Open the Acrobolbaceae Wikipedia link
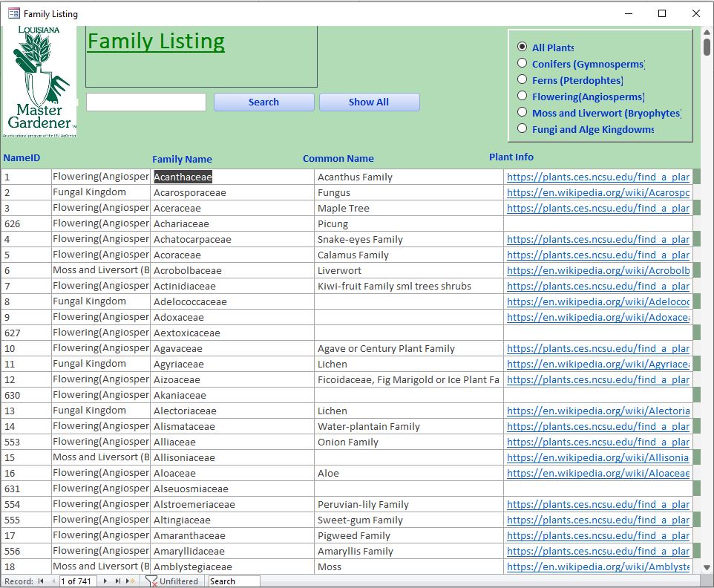Image resolution: width=714 pixels, height=588 pixels. click(x=598, y=270)
